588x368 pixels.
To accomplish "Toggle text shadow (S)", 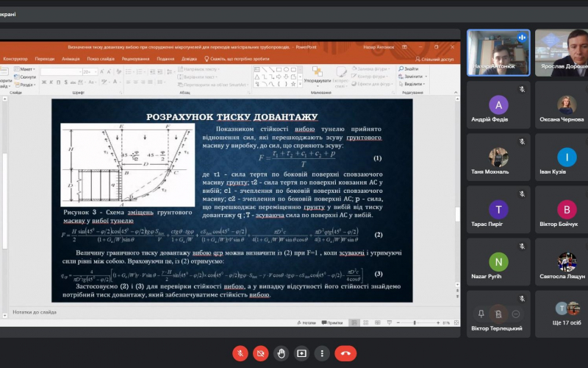I will tap(66, 82).
